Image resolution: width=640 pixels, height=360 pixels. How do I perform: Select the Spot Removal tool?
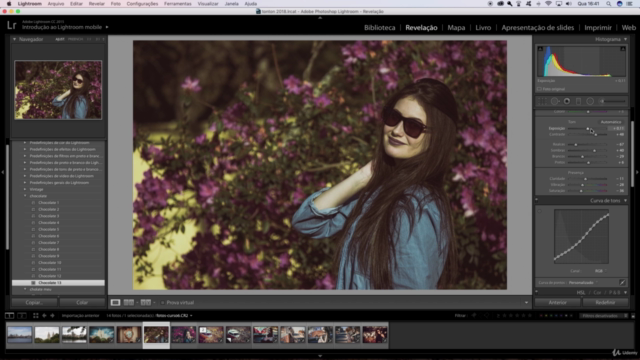(x=555, y=101)
